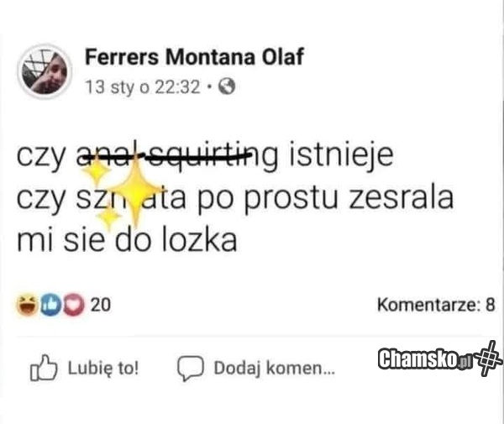Click the "13 sty o 22:32" post timestamp
This screenshot has width=504, height=424.
143,86
